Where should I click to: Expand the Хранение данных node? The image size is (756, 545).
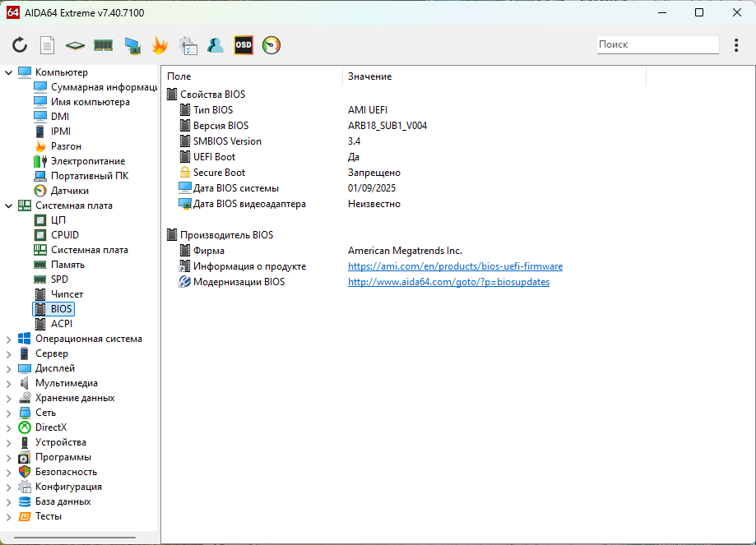[8, 398]
